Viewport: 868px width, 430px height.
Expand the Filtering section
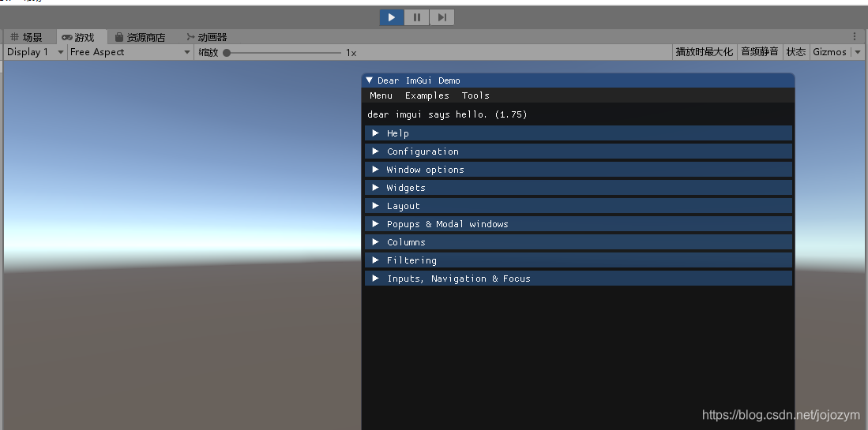578,260
